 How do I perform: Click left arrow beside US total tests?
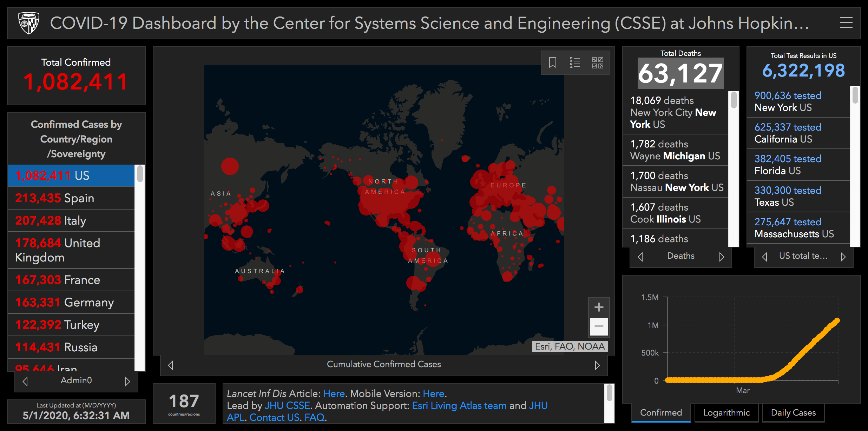tap(765, 257)
